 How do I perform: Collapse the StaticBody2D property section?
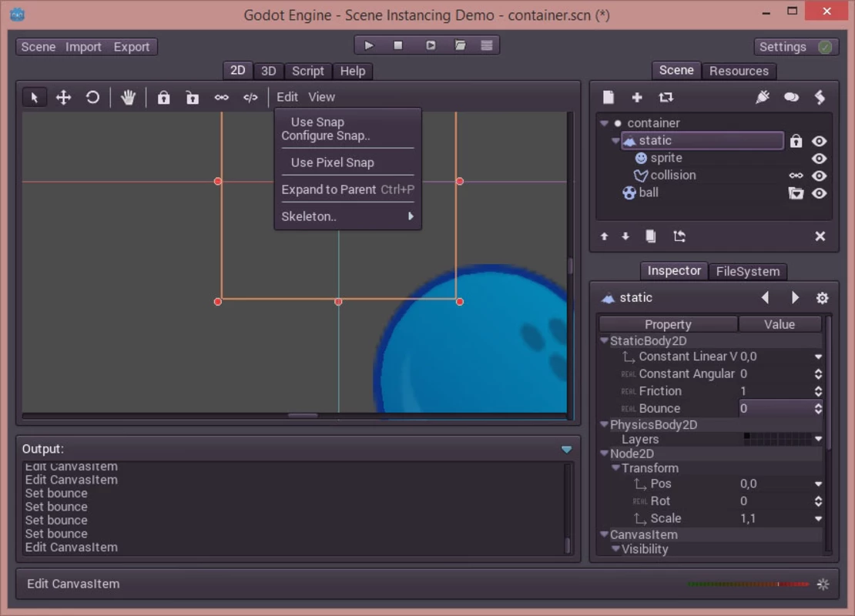(605, 341)
